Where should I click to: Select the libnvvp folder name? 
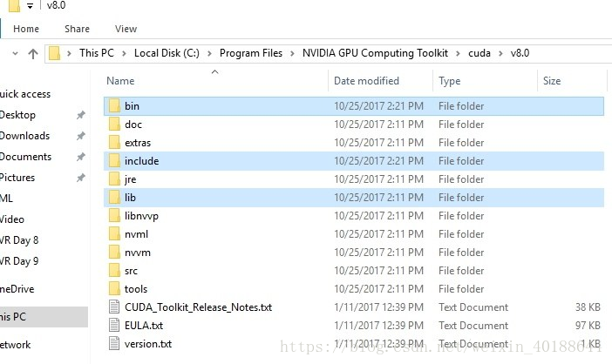pos(142,216)
